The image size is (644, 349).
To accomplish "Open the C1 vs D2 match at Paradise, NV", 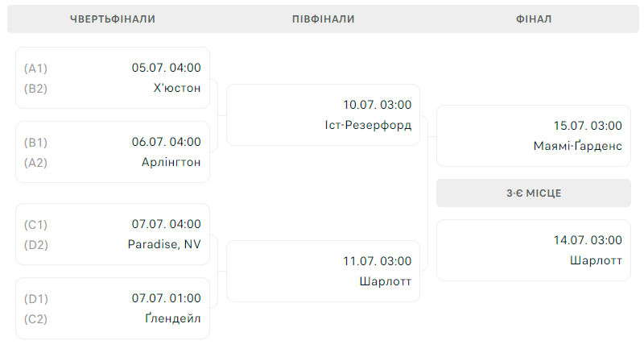I will click(x=113, y=235).
